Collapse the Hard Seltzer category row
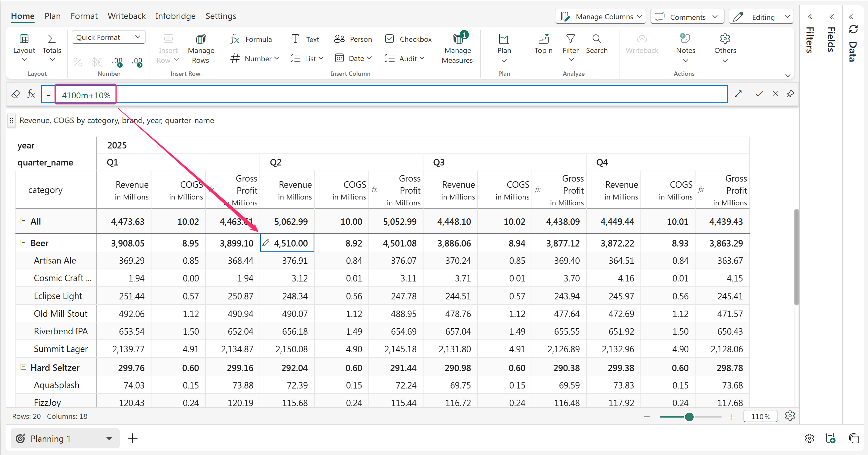 click(x=23, y=367)
